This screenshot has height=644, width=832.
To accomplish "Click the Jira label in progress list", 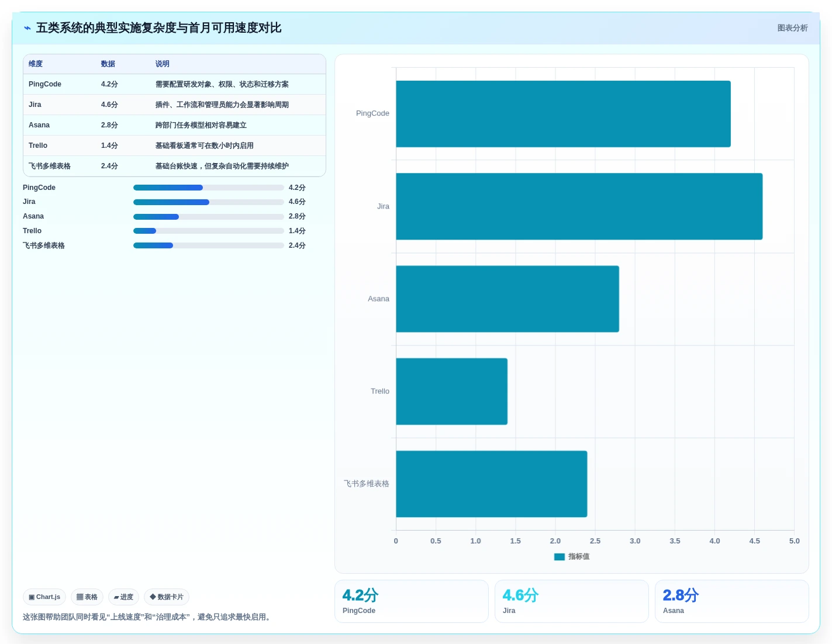I will pos(29,202).
